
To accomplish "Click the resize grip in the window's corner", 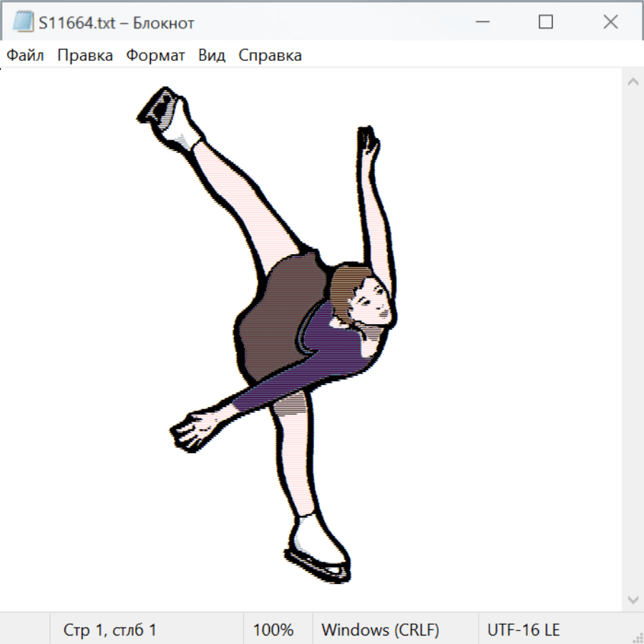I will [638, 638].
